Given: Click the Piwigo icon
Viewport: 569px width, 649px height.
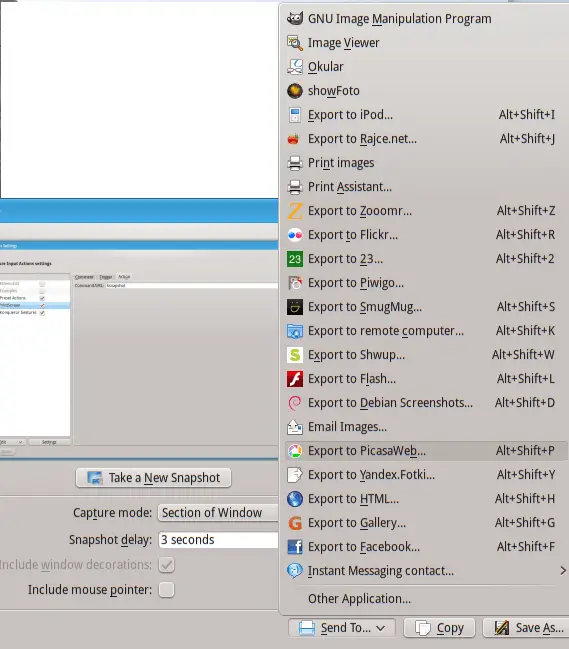Looking at the screenshot, I should click(x=295, y=283).
